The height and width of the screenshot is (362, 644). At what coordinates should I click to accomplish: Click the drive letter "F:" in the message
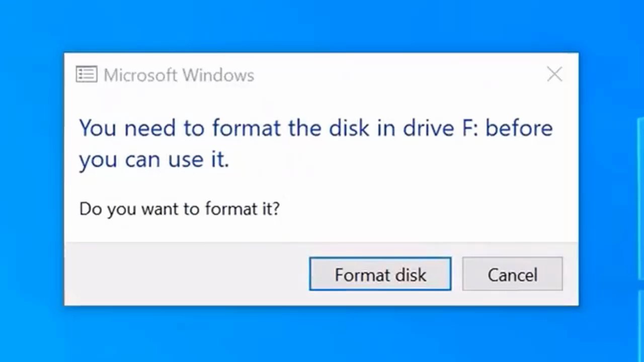(x=472, y=129)
